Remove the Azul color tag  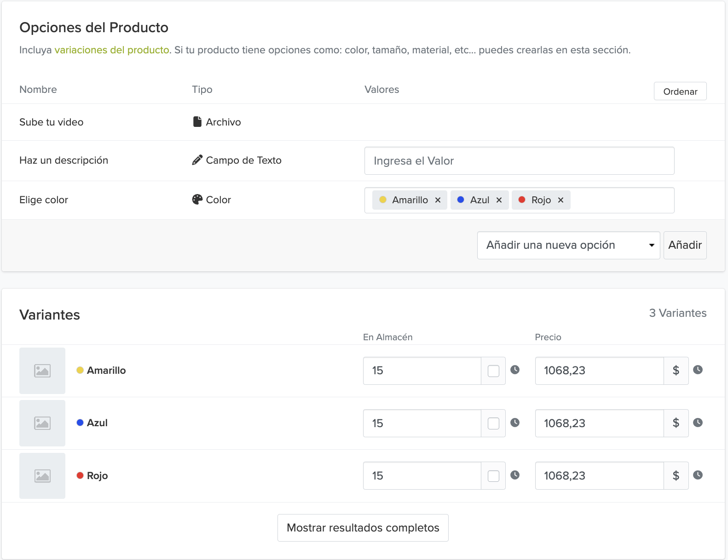pyautogui.click(x=499, y=200)
